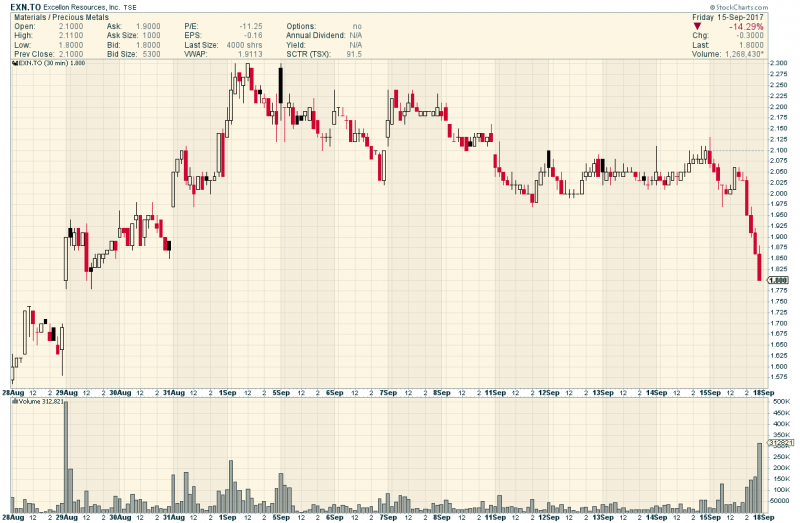Select the 15Sep date on time axis
800x523 pixels.
710,392
